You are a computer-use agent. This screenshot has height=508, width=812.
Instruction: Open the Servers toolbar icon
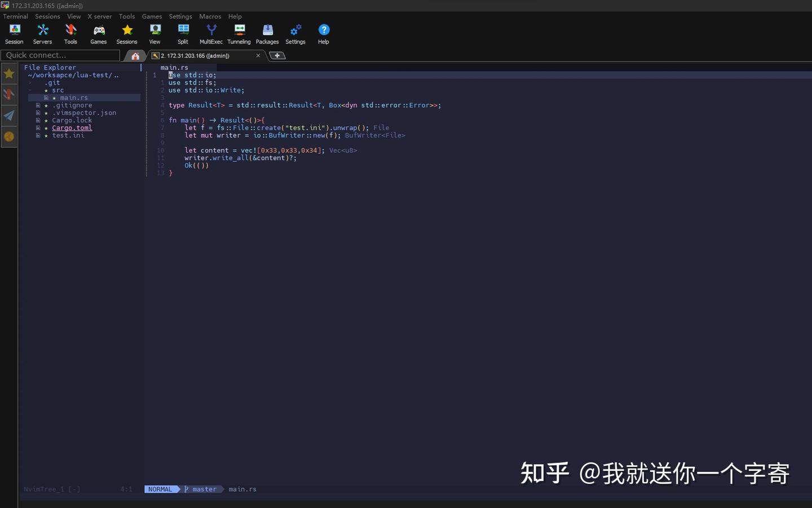(x=42, y=34)
